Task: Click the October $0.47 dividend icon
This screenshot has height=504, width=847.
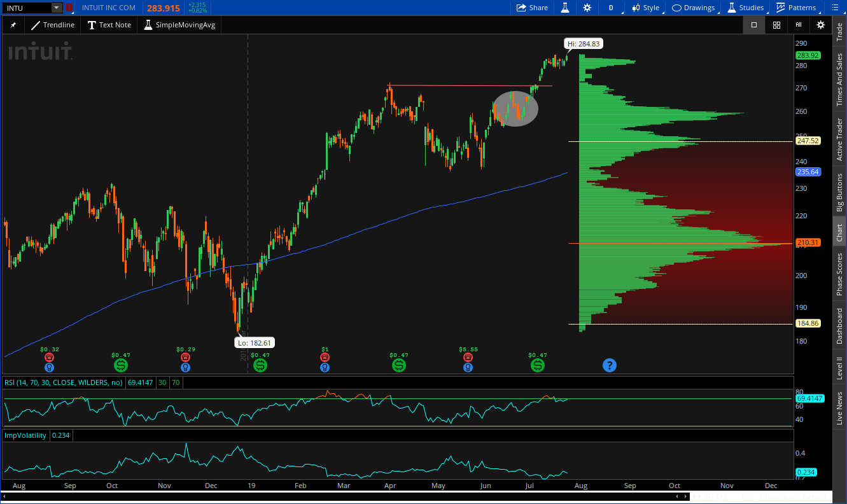Action: click(121, 365)
